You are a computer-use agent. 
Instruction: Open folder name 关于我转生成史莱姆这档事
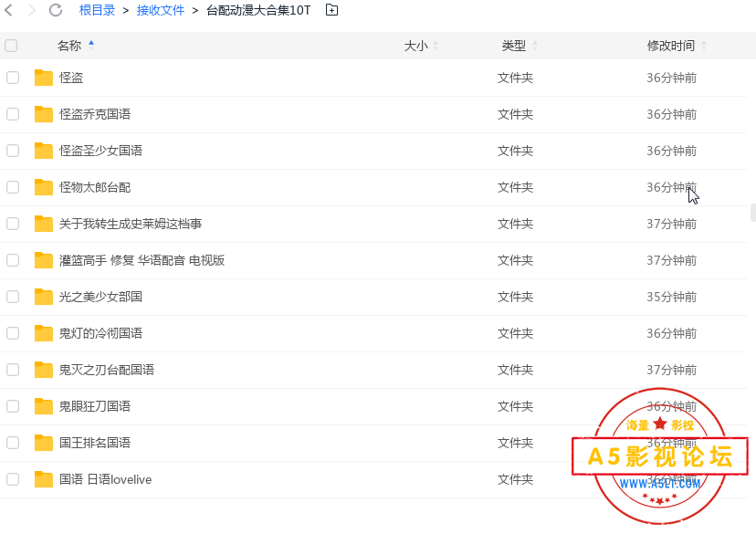click(131, 224)
